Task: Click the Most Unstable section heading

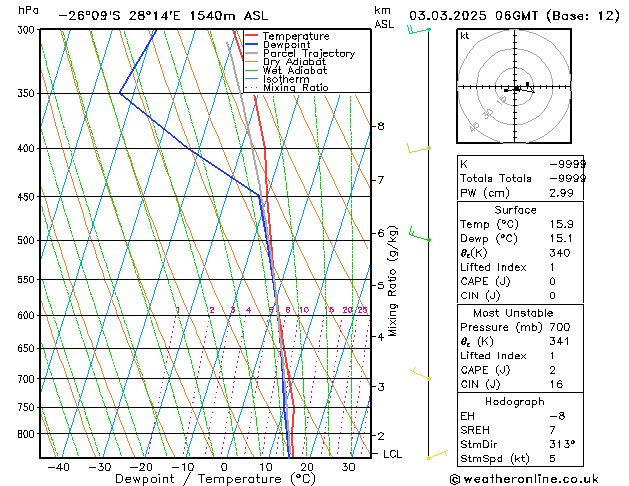Action: coord(513,313)
